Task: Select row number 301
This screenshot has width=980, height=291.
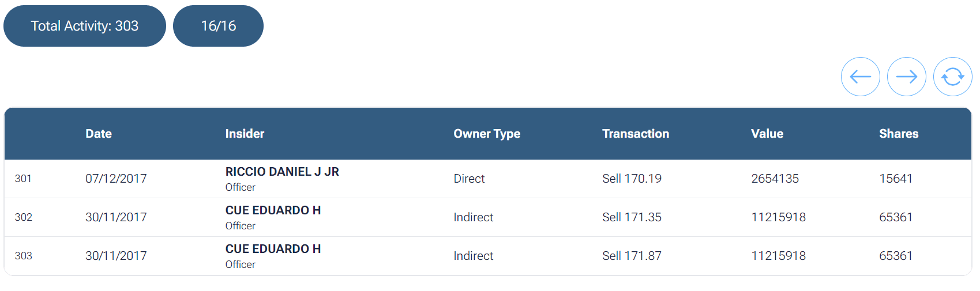Action: pyautogui.click(x=23, y=179)
